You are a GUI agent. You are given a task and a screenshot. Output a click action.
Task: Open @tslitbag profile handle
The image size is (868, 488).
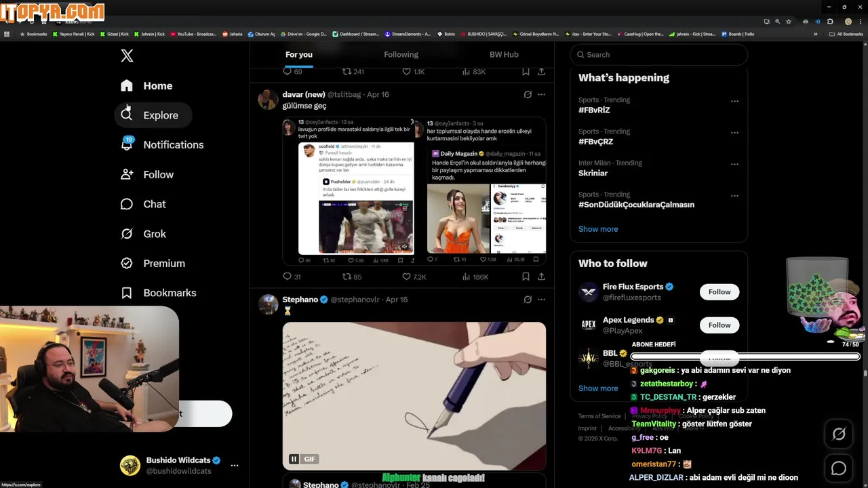tap(346, 94)
